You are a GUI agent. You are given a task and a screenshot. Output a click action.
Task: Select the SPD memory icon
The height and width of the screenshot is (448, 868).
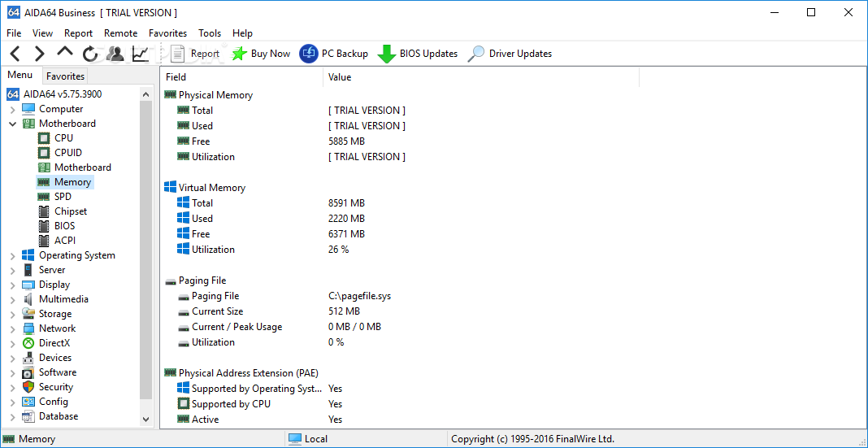pos(44,197)
